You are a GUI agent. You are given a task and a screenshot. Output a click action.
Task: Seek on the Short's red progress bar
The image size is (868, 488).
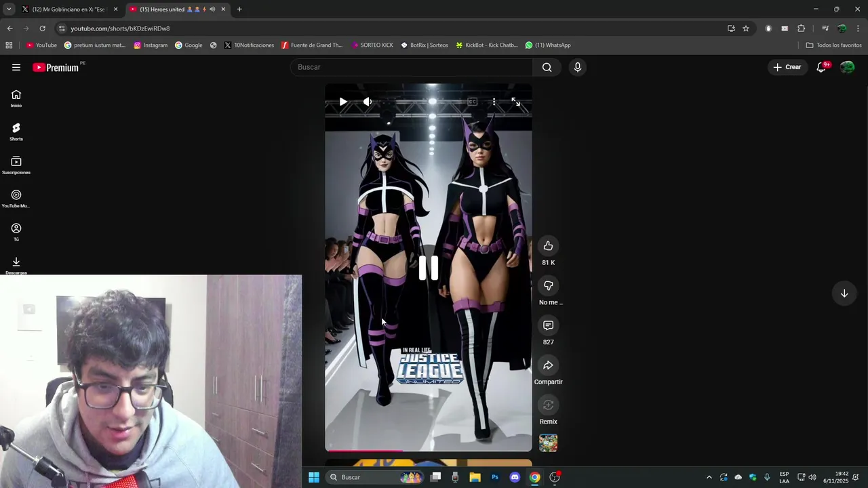pyautogui.click(x=429, y=450)
